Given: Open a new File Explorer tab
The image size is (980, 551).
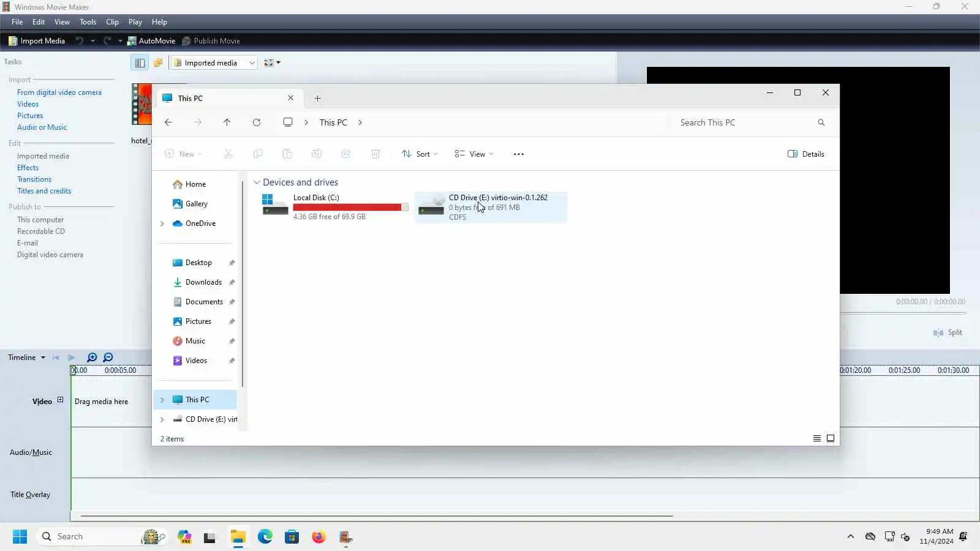Looking at the screenshot, I should [x=317, y=98].
